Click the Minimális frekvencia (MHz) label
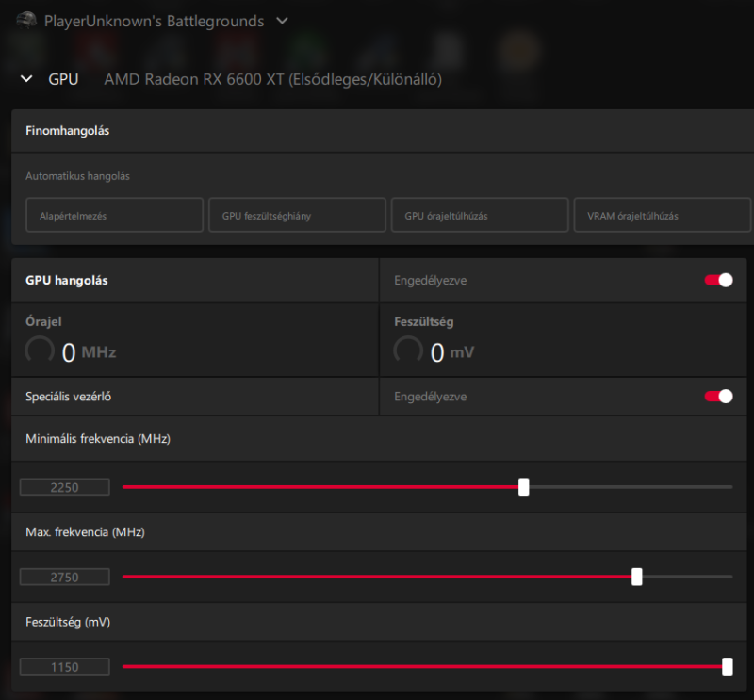 pyautogui.click(x=98, y=439)
